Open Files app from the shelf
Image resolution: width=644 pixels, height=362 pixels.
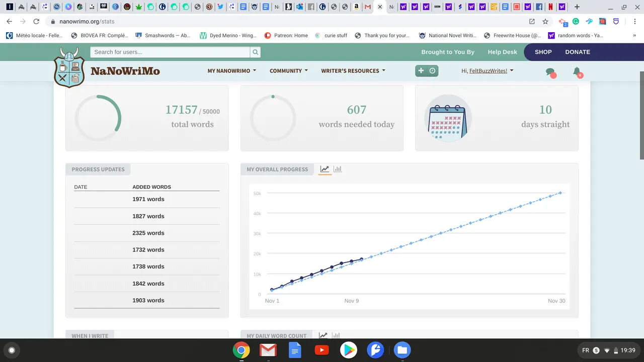click(x=402, y=350)
